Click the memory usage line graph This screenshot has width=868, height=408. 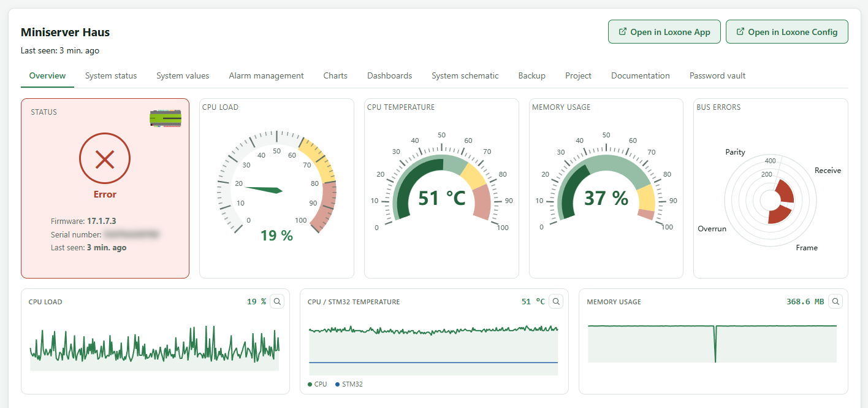tap(712, 344)
